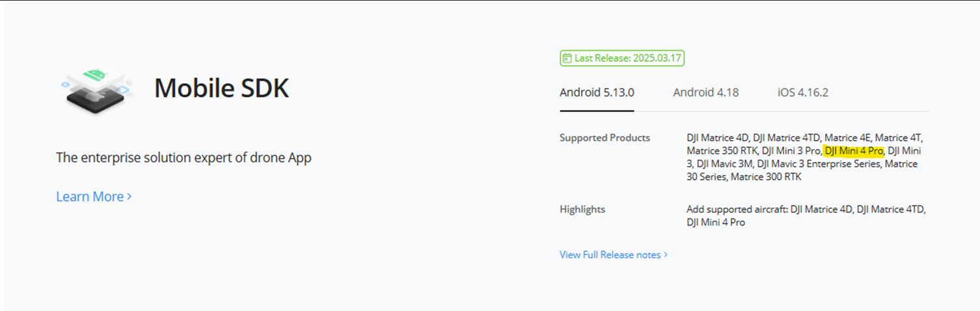
Task: Click Add supported aircraft highlights text
Action: pos(806,216)
